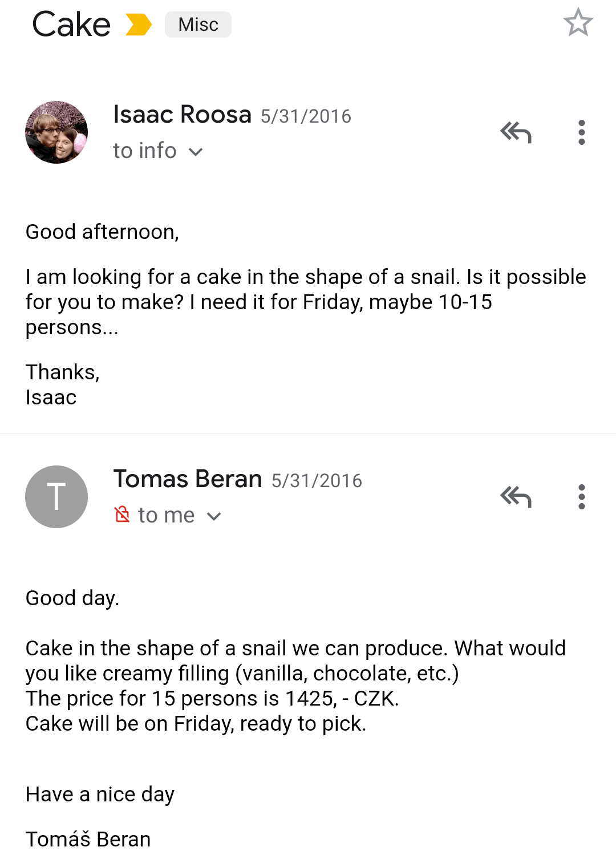616x863 pixels.
Task: Open Isaac Roosa's profile photo
Action: click(x=56, y=132)
